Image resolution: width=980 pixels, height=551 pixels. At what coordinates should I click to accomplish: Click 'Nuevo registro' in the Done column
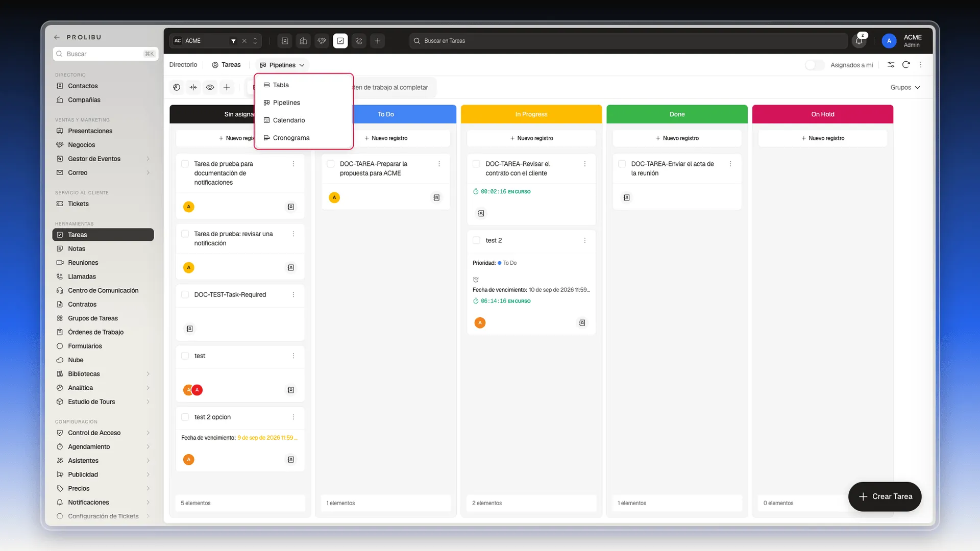coord(677,138)
